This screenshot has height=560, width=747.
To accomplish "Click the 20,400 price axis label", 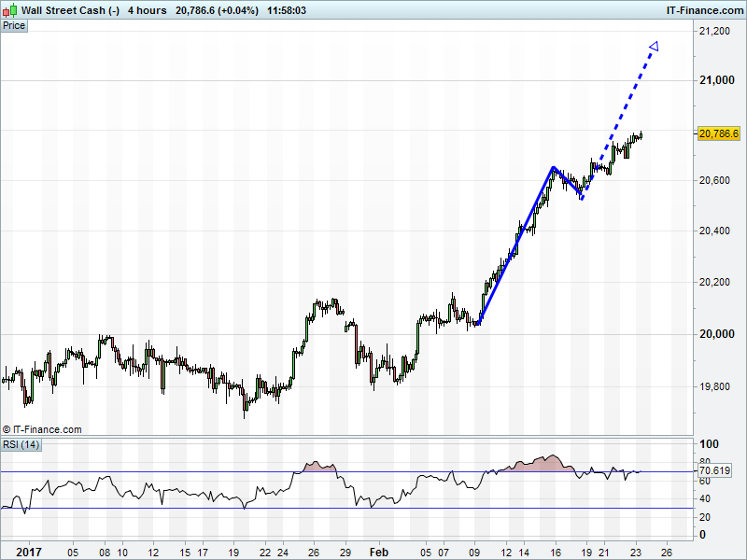I will click(714, 231).
